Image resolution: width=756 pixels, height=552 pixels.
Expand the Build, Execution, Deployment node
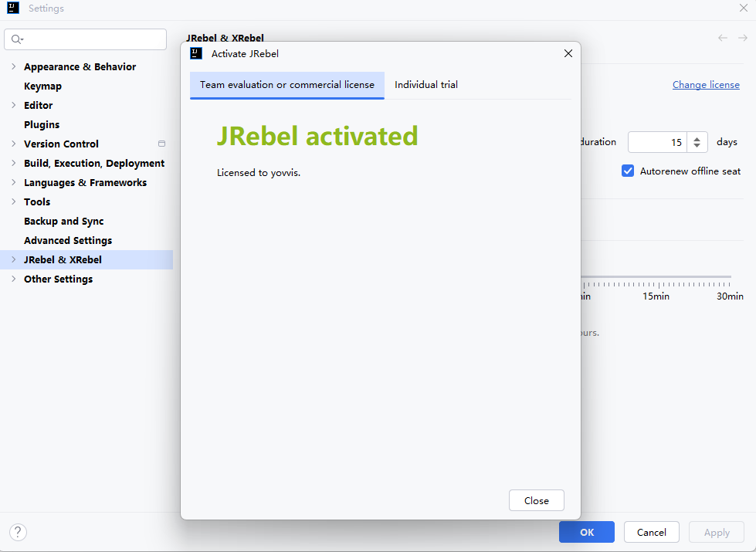pos(13,164)
